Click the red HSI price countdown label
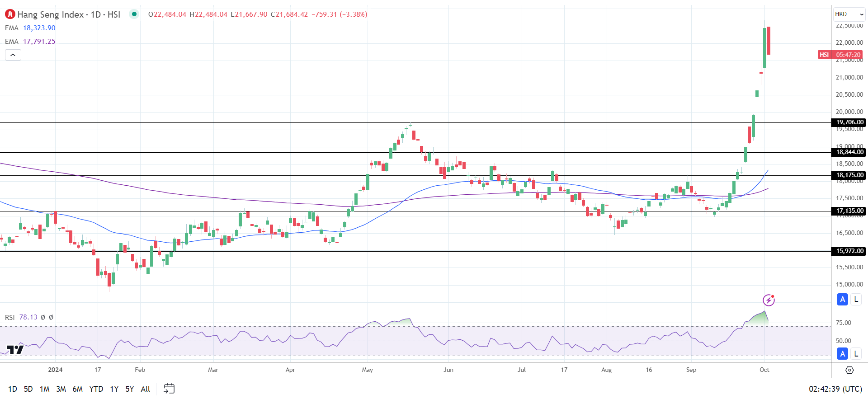 tap(840, 55)
